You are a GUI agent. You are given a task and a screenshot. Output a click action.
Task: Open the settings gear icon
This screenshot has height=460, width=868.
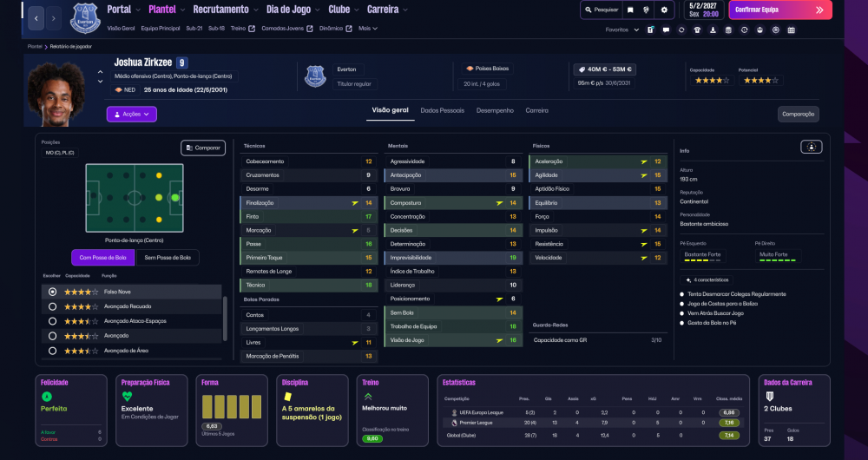pos(664,10)
